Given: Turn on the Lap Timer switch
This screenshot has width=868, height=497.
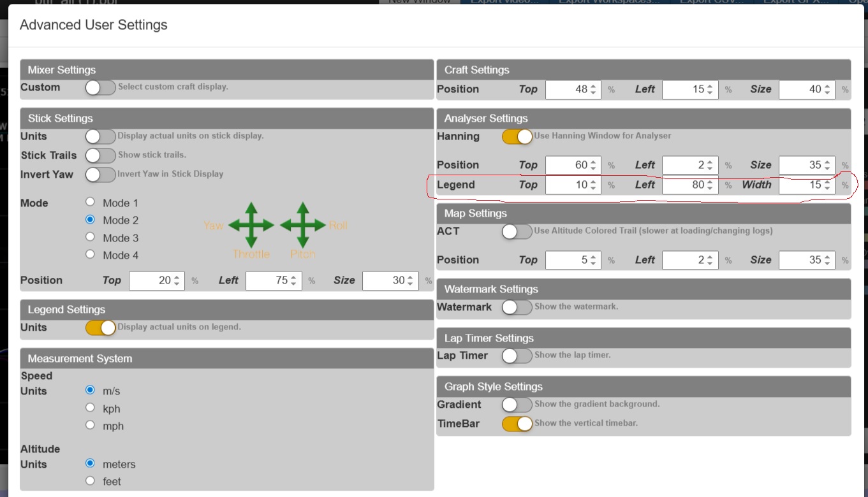Looking at the screenshot, I should (x=517, y=356).
